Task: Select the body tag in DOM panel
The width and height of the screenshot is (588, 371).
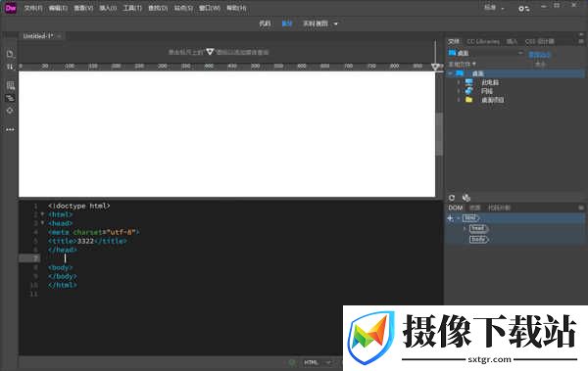Action: point(478,239)
